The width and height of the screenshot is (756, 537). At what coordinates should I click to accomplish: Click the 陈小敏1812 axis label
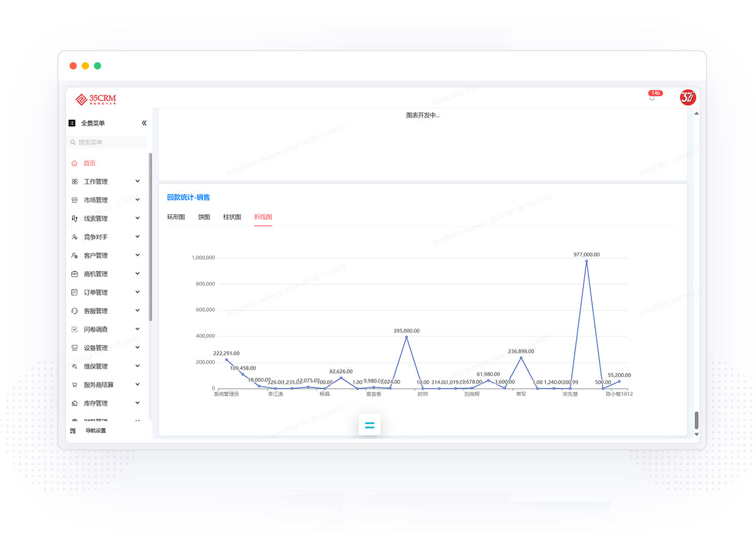point(619,394)
